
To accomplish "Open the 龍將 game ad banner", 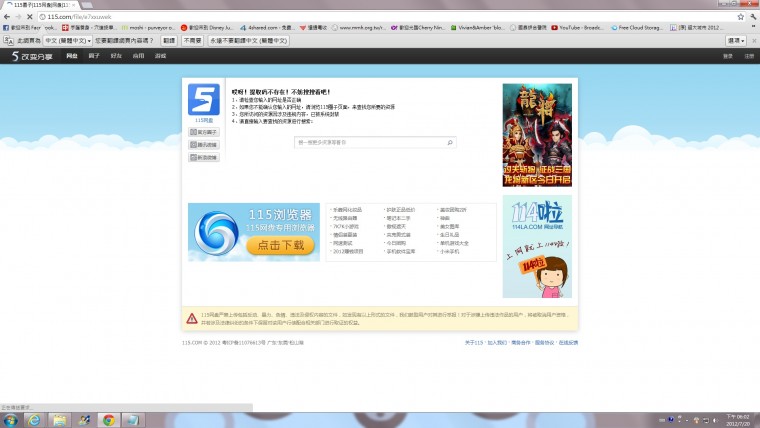I will 537,135.
